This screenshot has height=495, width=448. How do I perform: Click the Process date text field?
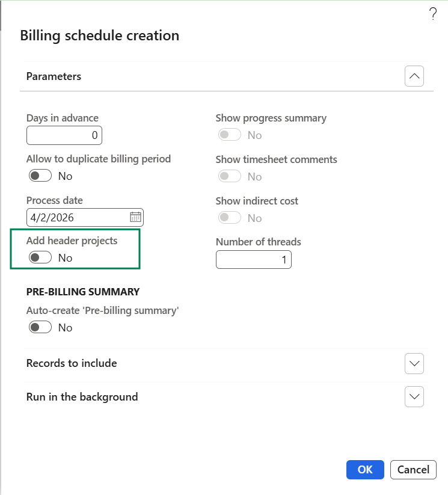[77, 217]
